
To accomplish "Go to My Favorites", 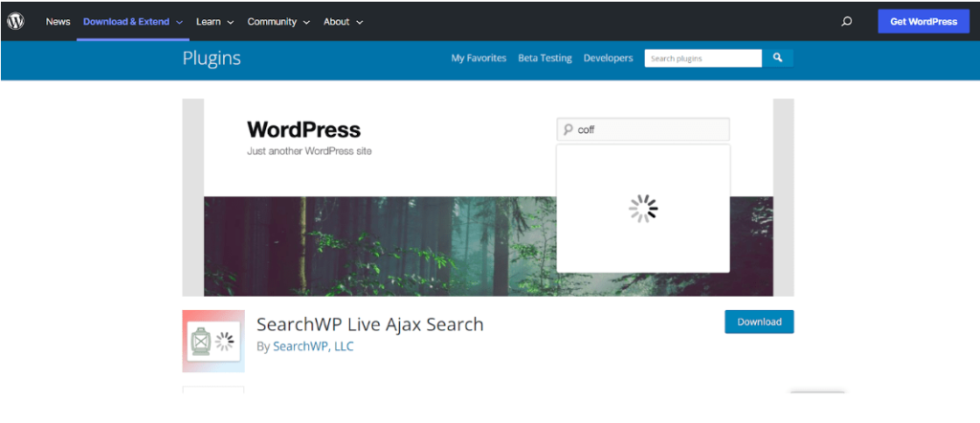I will [x=479, y=58].
